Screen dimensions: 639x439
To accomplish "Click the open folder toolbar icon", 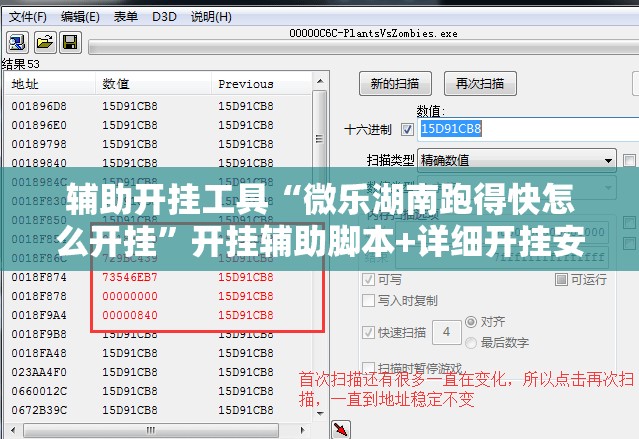I will (44, 42).
